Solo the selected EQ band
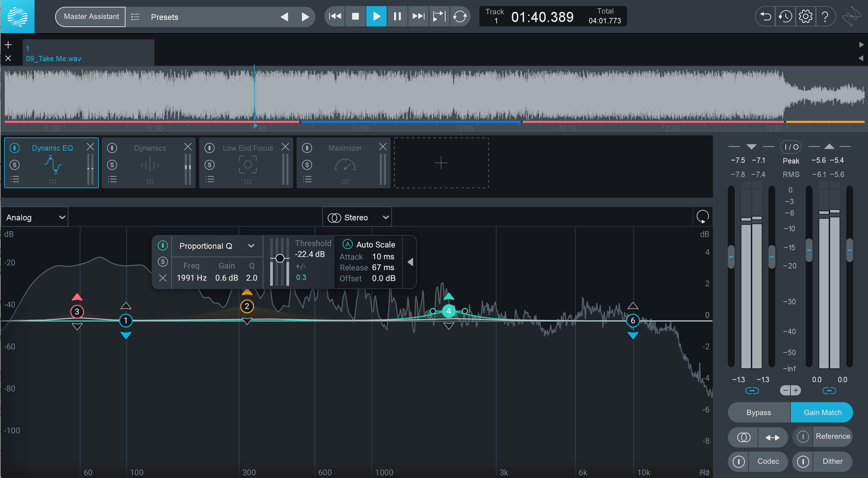 (163, 262)
